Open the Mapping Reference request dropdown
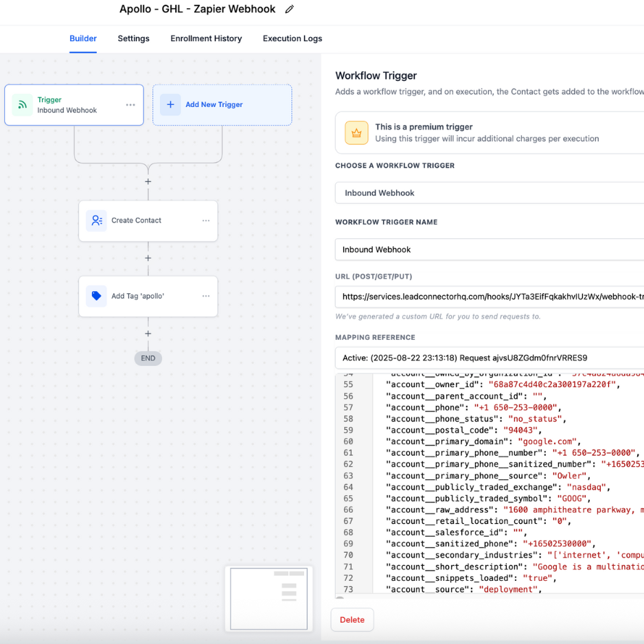 tap(489, 358)
